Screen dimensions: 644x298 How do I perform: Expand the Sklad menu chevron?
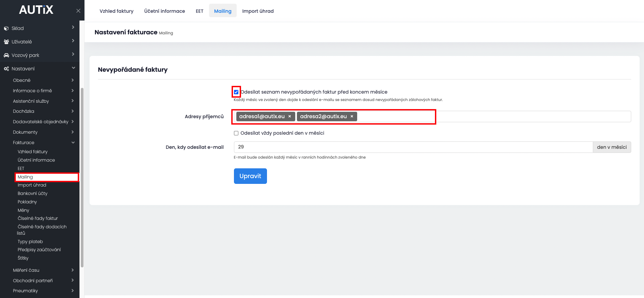point(73,28)
